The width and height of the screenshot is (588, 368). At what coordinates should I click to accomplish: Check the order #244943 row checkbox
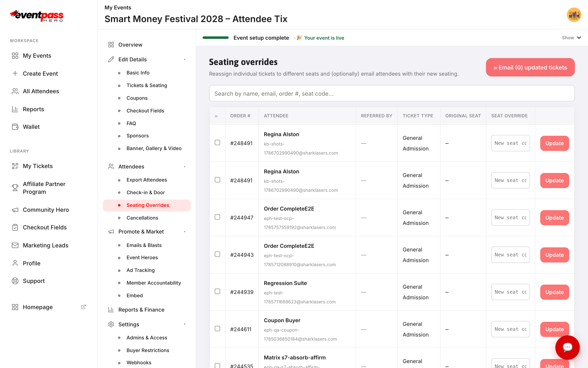[x=217, y=254]
